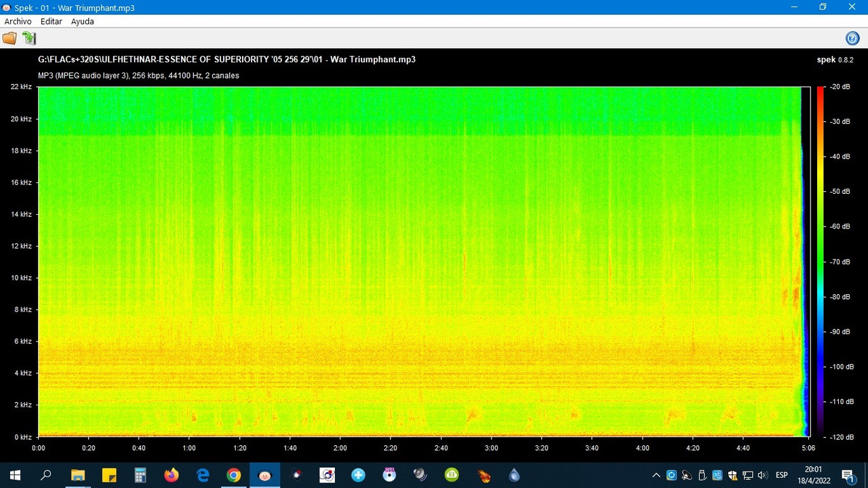Click the -120 dB scale label
868x488 pixels.
(841, 436)
